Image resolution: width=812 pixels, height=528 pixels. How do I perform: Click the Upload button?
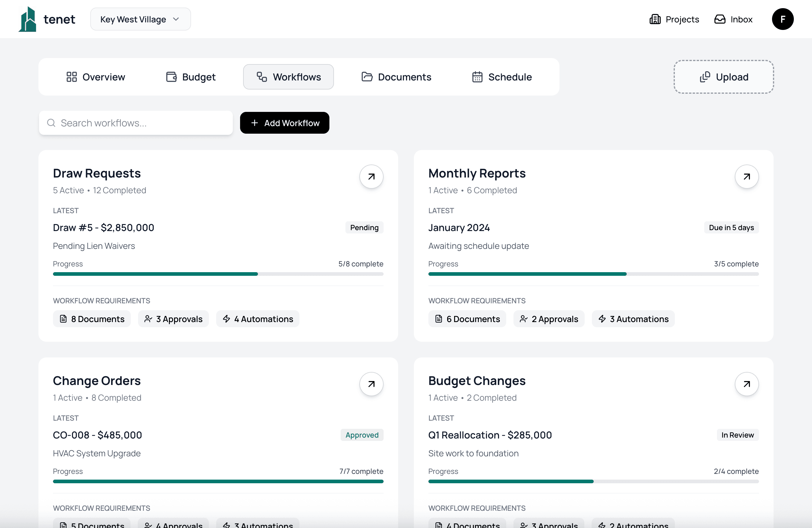point(723,77)
